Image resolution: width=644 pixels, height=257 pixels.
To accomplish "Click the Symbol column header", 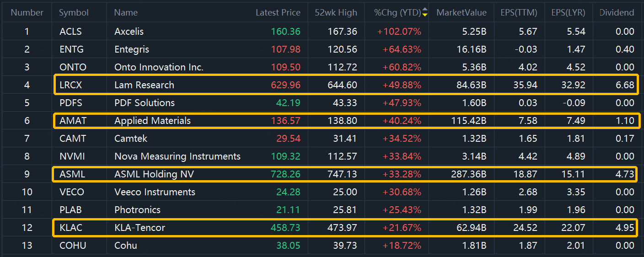I will (74, 12).
